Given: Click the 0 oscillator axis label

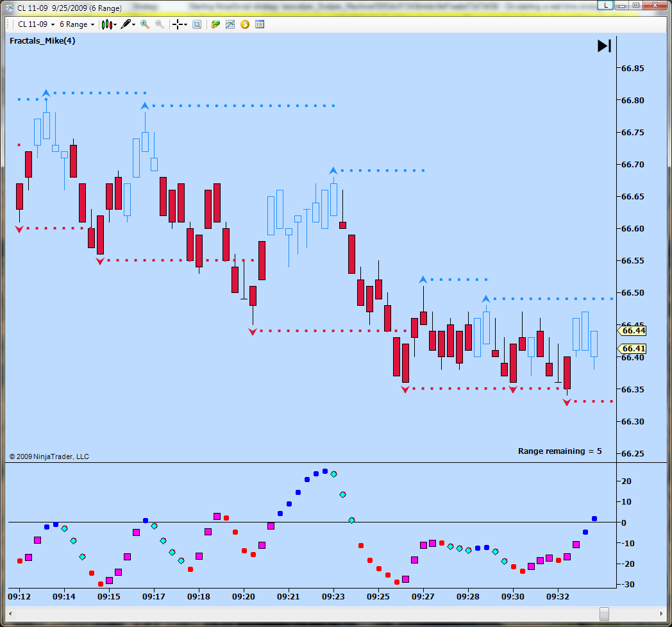Looking at the screenshot, I should click(x=623, y=522).
